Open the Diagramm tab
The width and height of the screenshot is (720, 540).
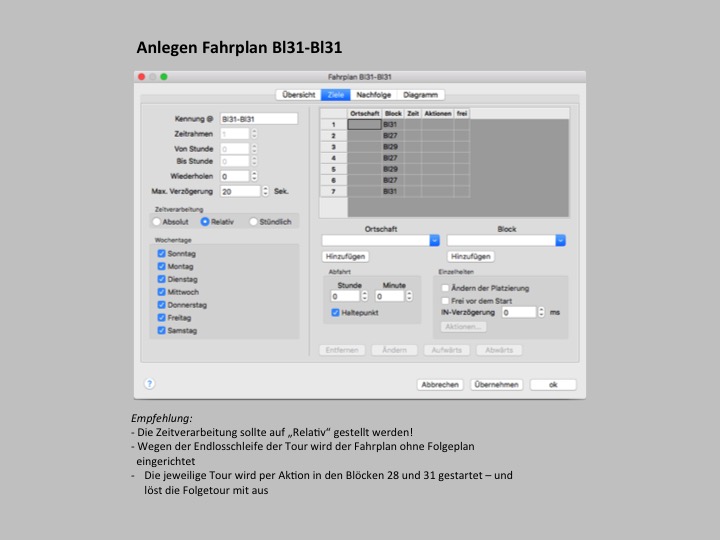coord(420,94)
